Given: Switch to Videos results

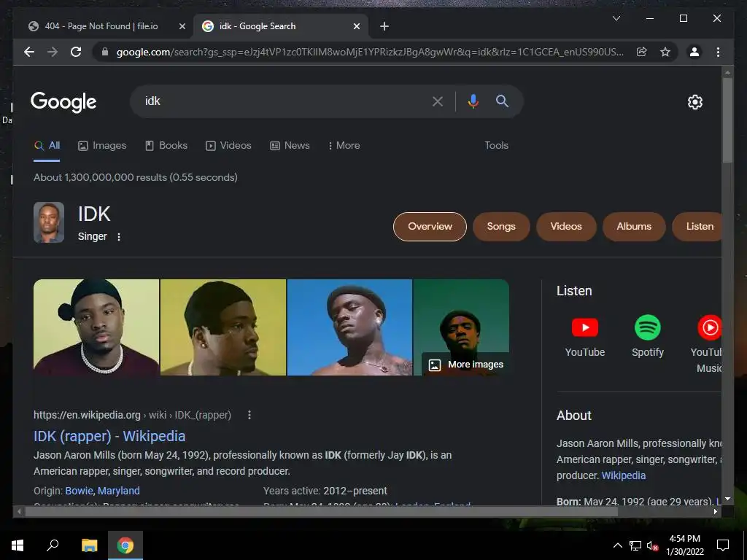Looking at the screenshot, I should pos(228,146).
